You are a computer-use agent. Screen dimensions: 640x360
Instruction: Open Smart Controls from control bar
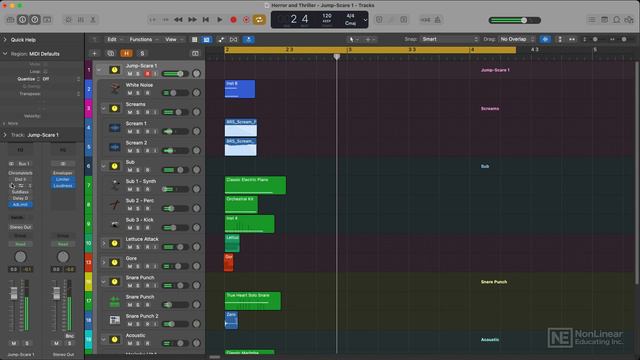pos(68,20)
